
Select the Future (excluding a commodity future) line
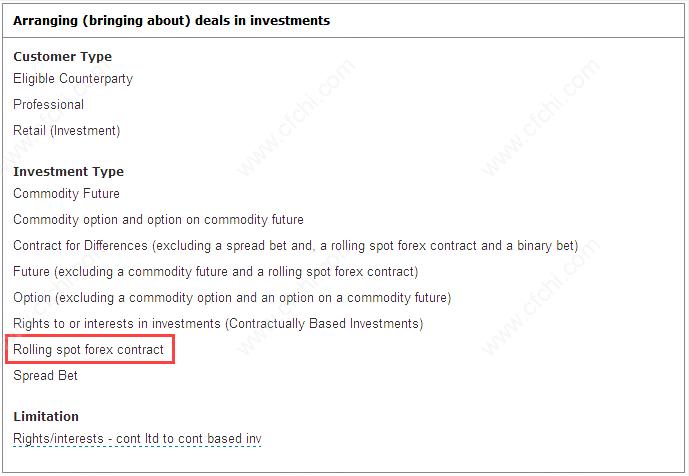coord(216,271)
